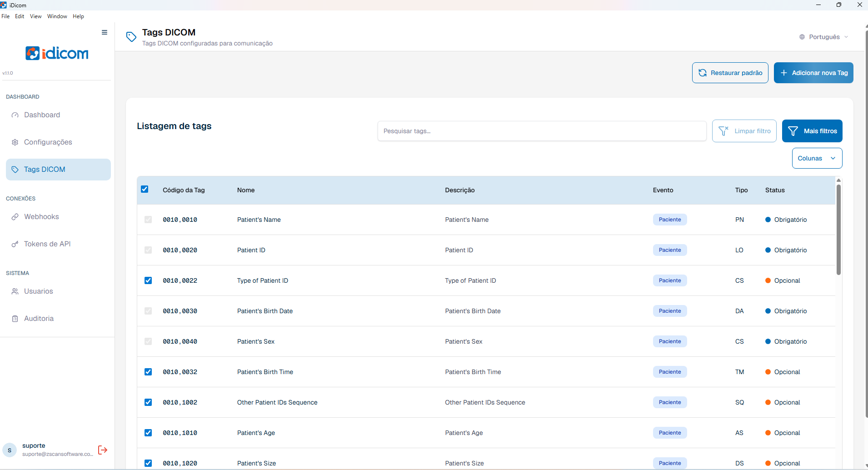
Task: Toggle checkbox for Patient's Sex row
Action: tap(148, 341)
